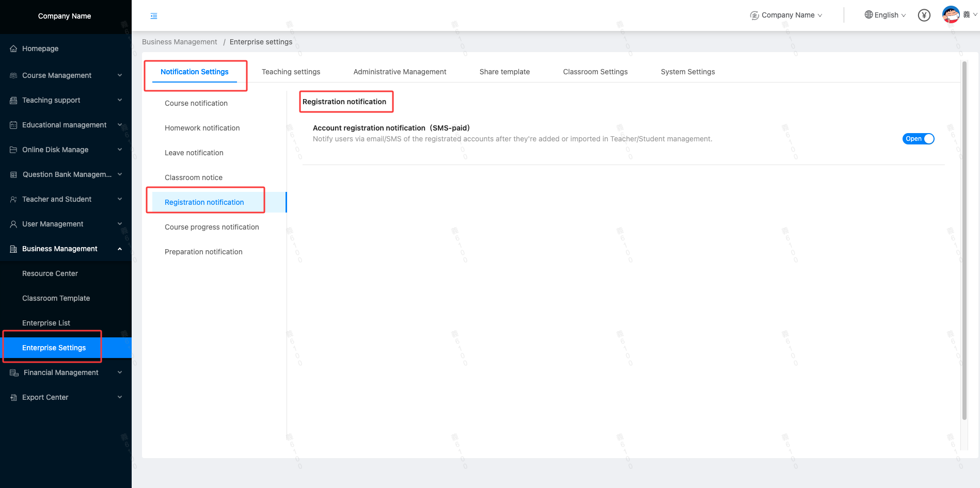
Task: Click the user avatar in the top-right corner
Action: pos(951,14)
